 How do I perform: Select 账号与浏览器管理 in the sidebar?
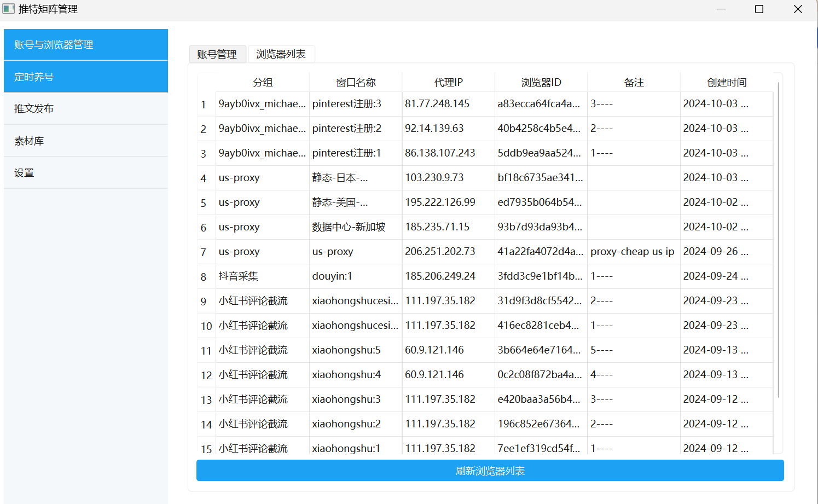[86, 45]
